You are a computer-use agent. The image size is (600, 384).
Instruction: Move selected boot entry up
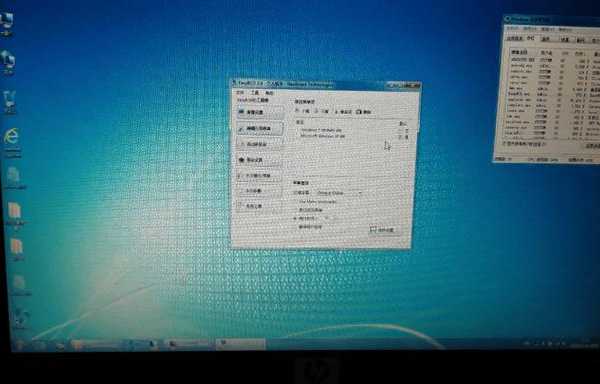303,111
